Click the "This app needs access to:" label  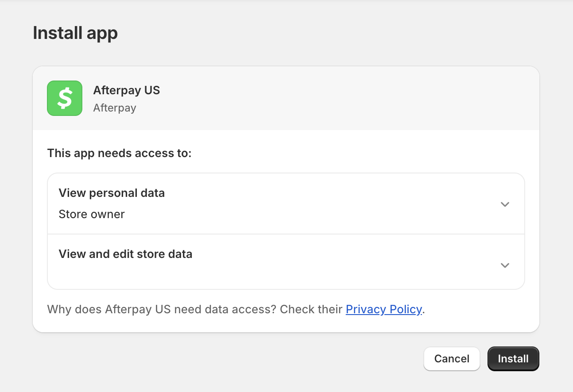coord(119,153)
